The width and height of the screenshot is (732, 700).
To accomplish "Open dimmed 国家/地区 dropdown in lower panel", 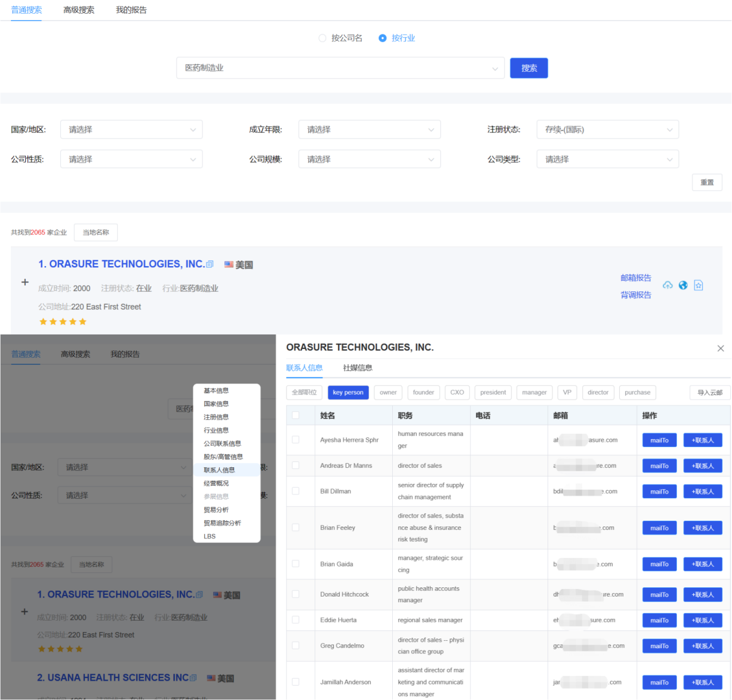I will pos(124,467).
